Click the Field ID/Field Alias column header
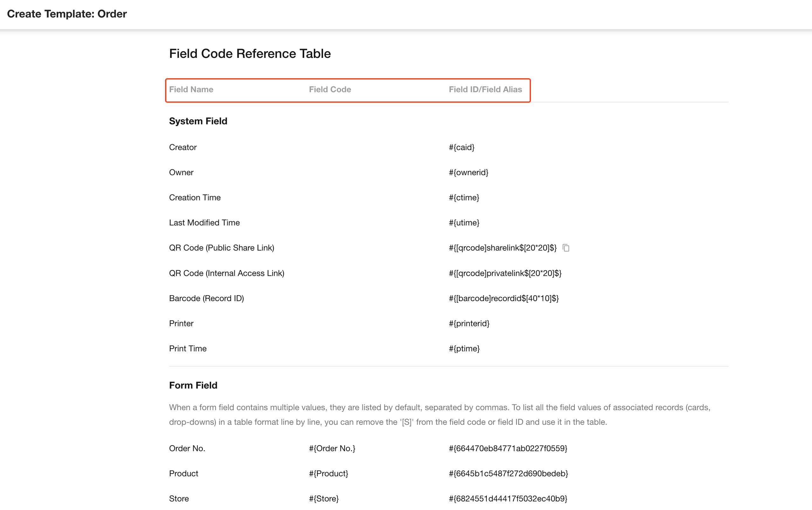The width and height of the screenshot is (812, 510). 485,89
